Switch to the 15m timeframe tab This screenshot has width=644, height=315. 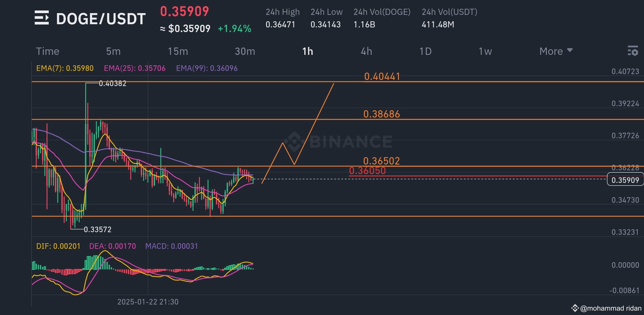(178, 51)
